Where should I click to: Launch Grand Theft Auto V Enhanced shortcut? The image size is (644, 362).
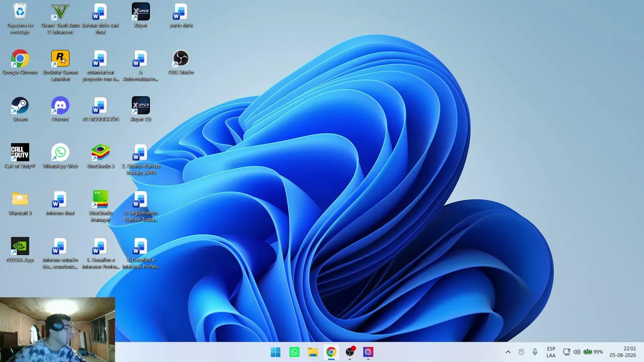pyautogui.click(x=60, y=19)
